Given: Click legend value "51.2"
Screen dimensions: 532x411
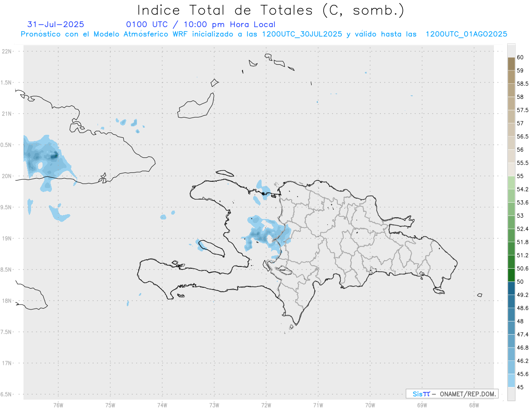Looking at the screenshot, I should point(522,255).
